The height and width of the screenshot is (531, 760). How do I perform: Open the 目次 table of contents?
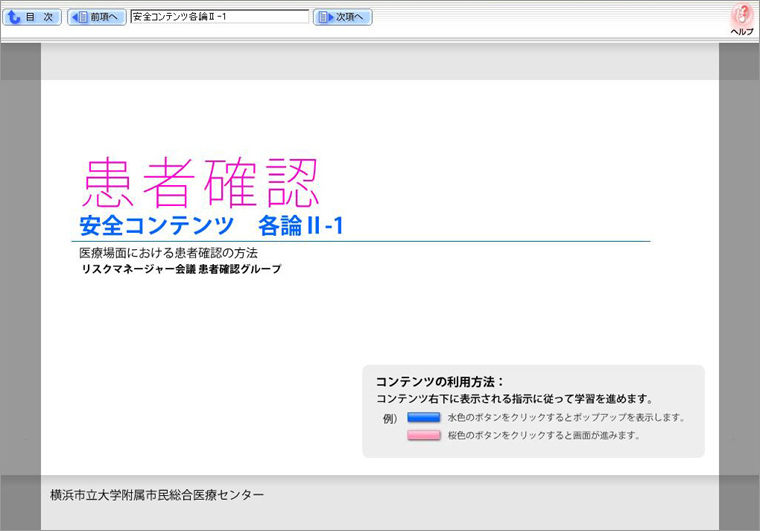point(33,17)
